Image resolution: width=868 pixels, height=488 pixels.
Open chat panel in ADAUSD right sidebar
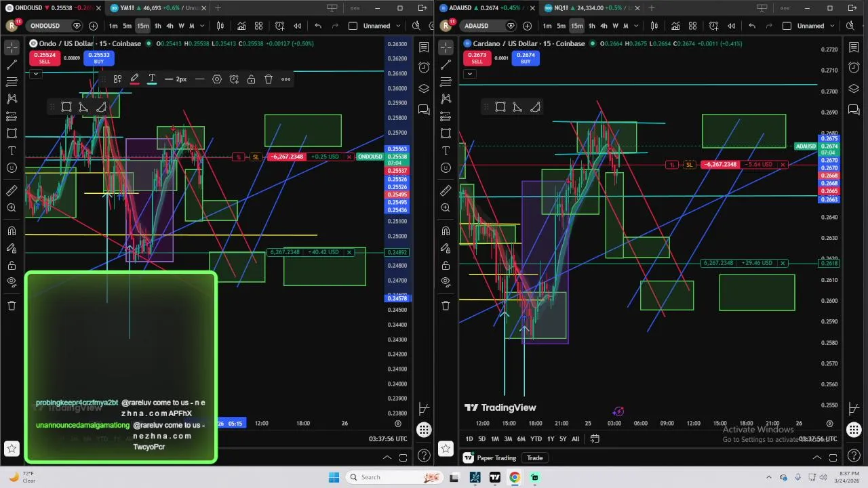tap(854, 110)
